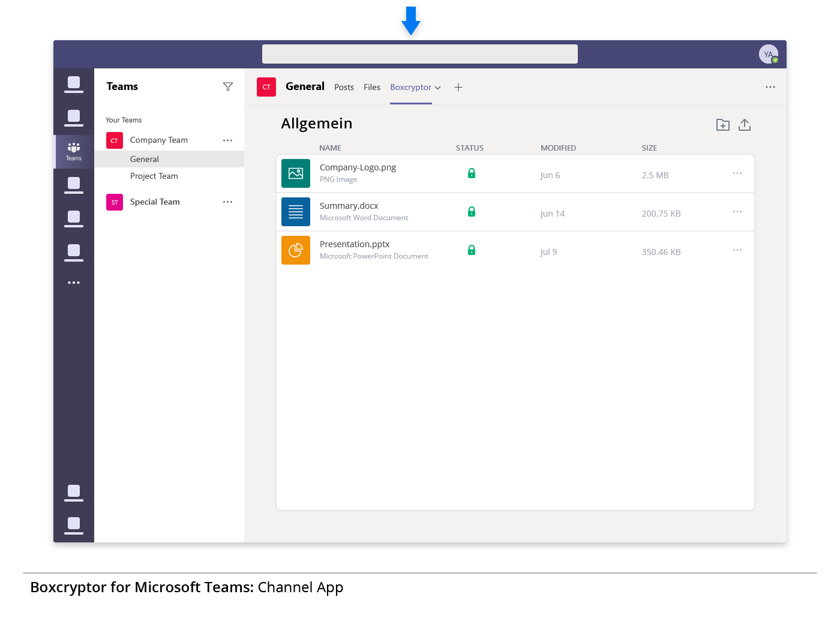The width and height of the screenshot is (840, 630).
Task: Click the General channel title in header
Action: (305, 86)
